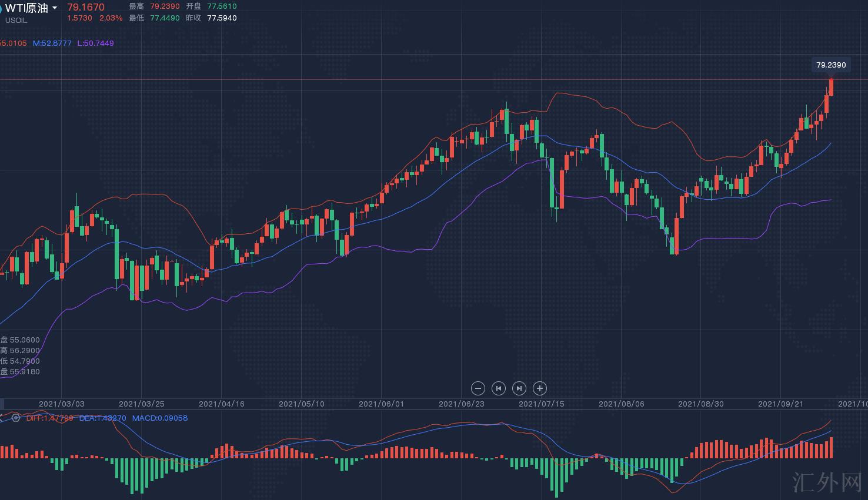The width and height of the screenshot is (868, 500).
Task: Jump to the latest candles with skip-forward button
Action: coord(519,388)
